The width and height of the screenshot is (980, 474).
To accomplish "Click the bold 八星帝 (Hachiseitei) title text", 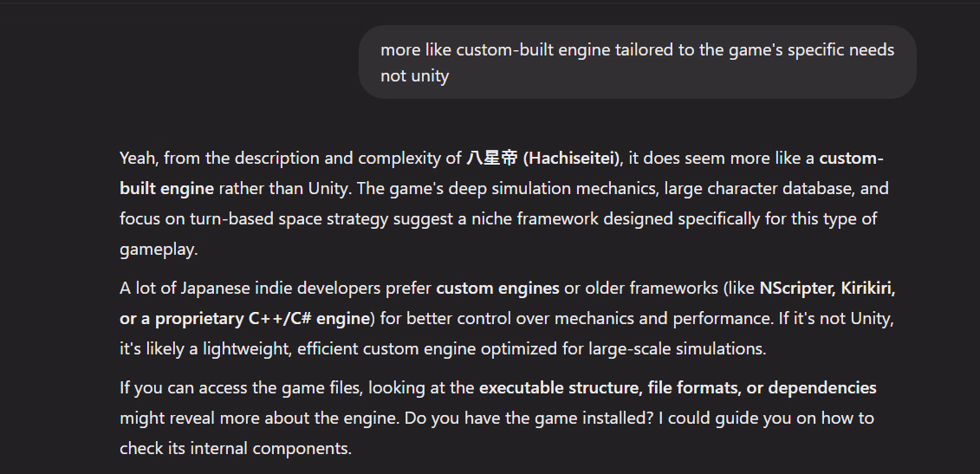I will pos(542,159).
